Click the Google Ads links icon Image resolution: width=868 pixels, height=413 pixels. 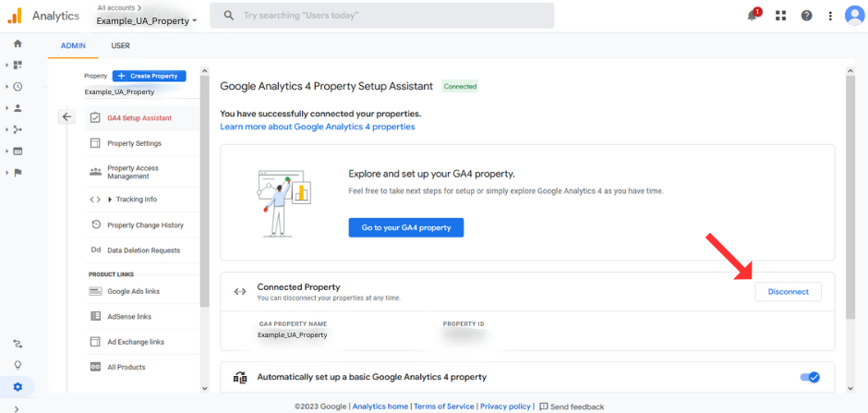click(95, 291)
